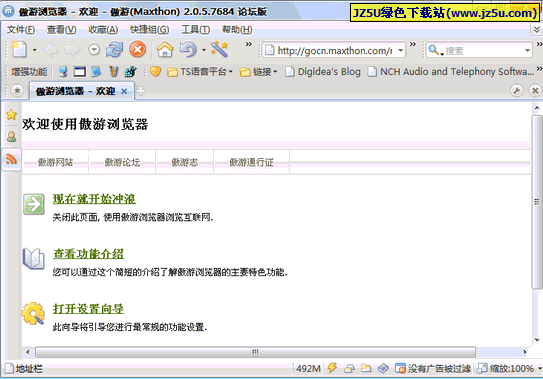Click the horizontal scrollbar thumb

(x=256, y=352)
